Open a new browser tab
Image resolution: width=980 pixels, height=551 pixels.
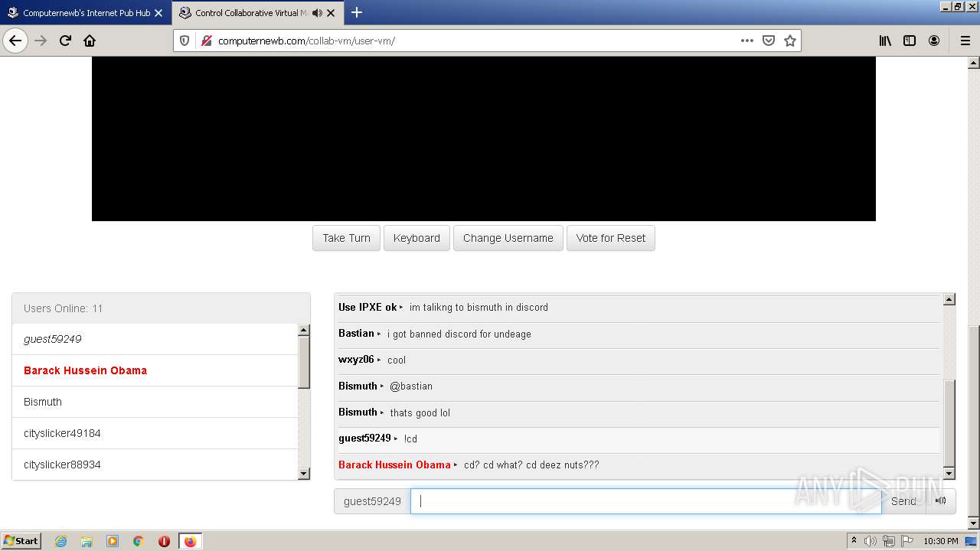pyautogui.click(x=357, y=12)
